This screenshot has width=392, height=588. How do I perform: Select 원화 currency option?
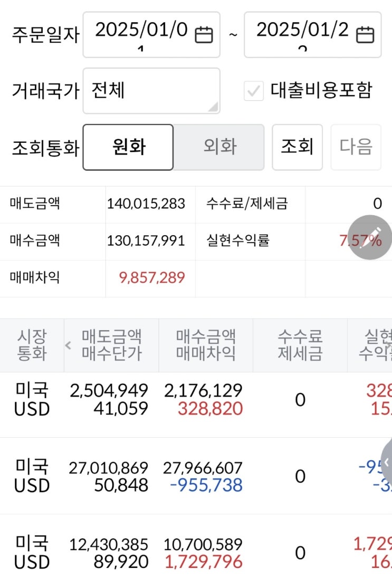(128, 147)
